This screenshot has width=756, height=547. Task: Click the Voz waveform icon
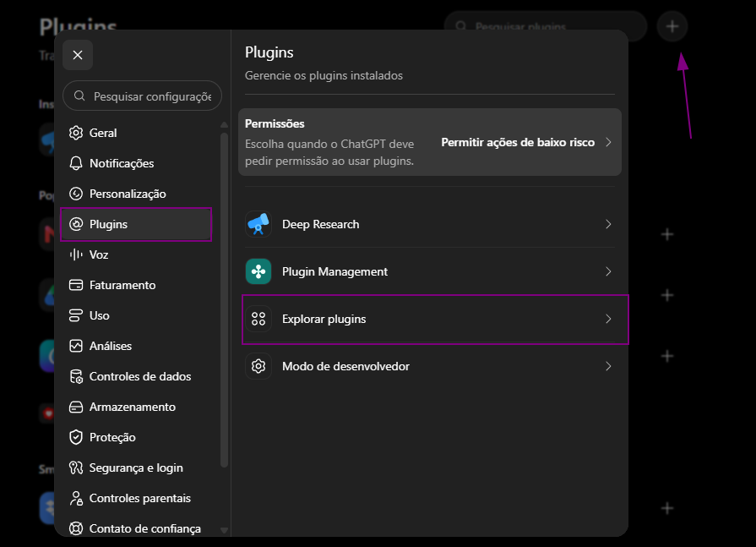76,254
